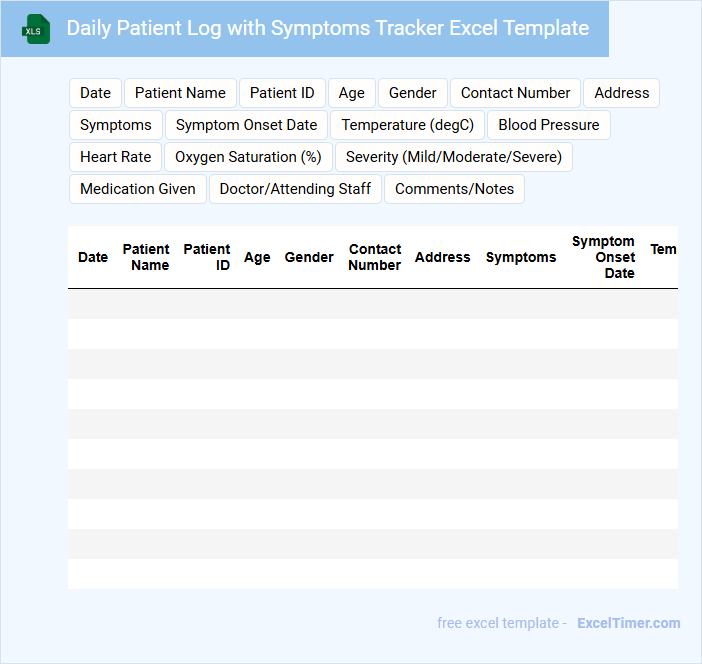This screenshot has width=702, height=664.
Task: Select the Date field tag
Action: pos(95,93)
